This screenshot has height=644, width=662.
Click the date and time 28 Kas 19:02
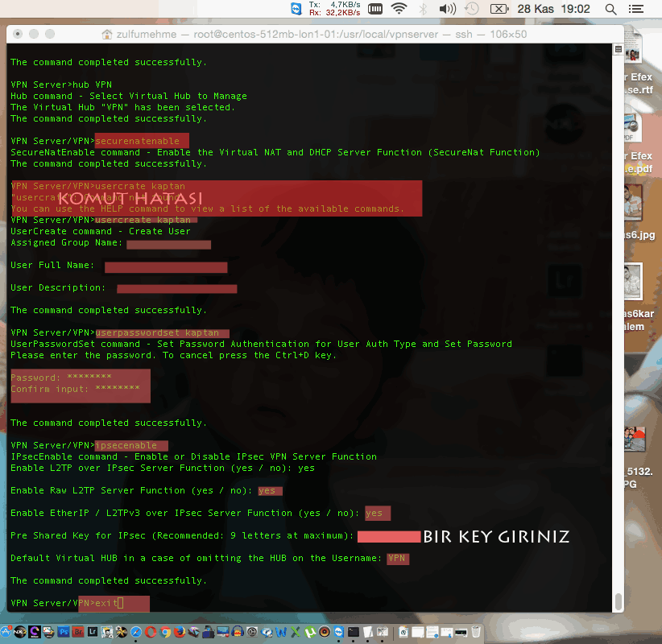point(555,9)
